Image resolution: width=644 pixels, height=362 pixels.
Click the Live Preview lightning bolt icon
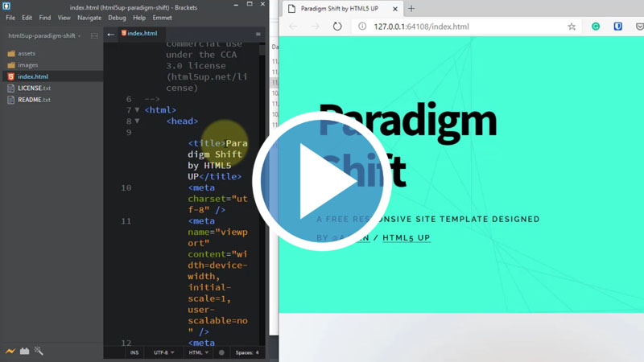coord(10,351)
